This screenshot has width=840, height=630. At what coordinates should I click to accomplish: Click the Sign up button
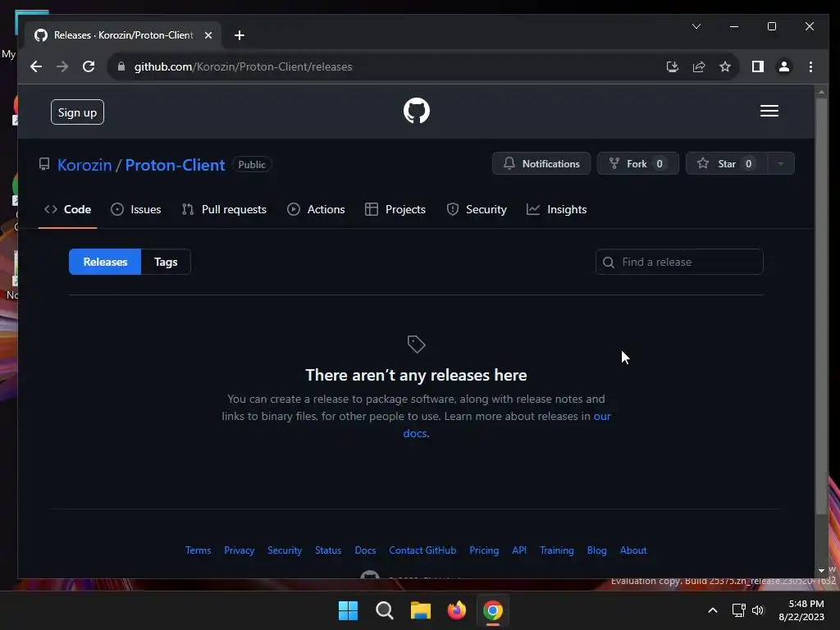click(77, 112)
